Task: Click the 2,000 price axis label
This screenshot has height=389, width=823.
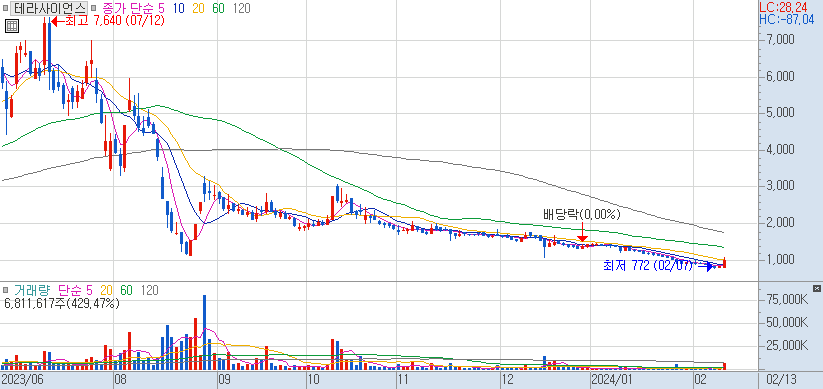Action: pyautogui.click(x=780, y=224)
